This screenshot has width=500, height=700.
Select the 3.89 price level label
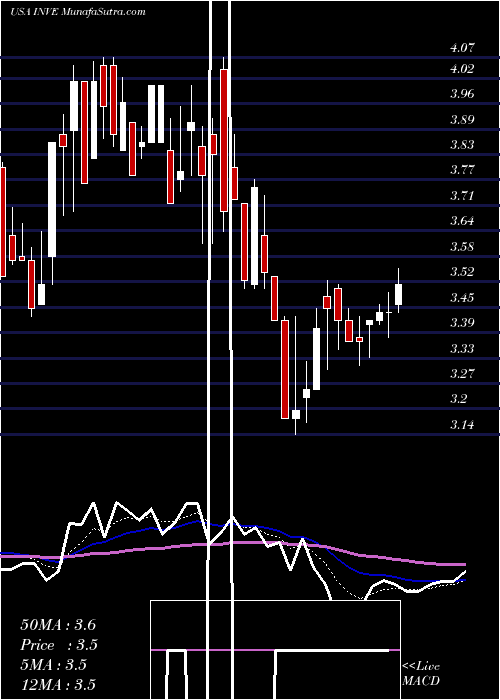(x=462, y=120)
